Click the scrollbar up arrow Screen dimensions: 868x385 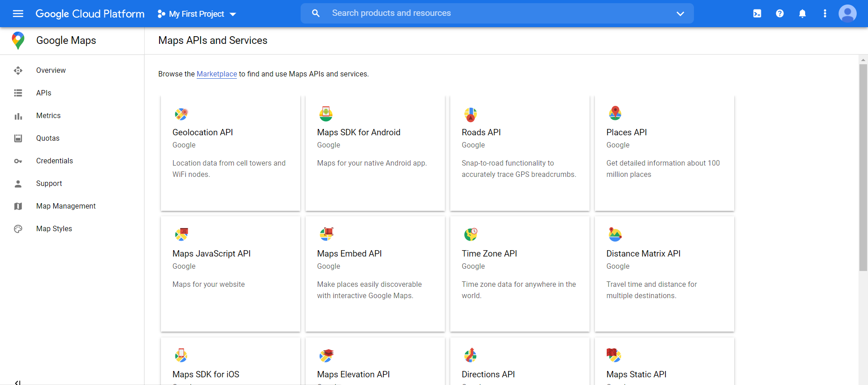click(863, 60)
